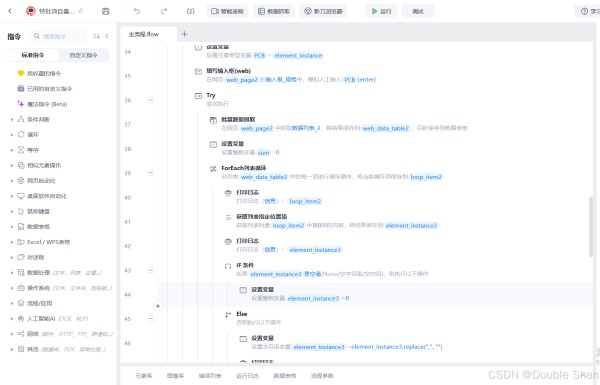Expand the 等待 category arrow
The image size is (600, 385).
[x=11, y=150]
